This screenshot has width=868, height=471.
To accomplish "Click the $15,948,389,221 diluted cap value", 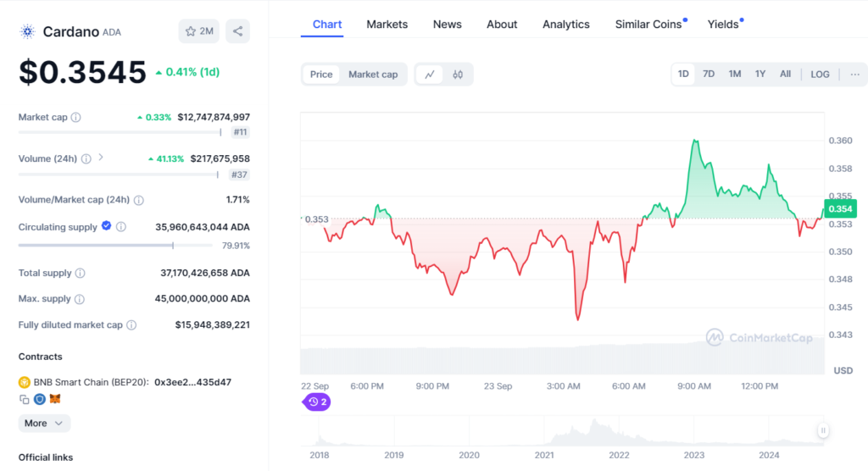I will click(213, 325).
